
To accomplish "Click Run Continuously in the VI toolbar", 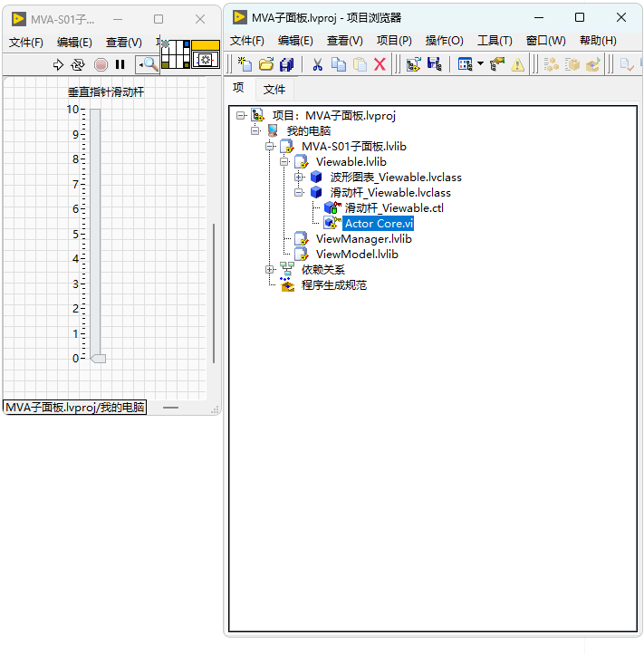I will point(78,64).
